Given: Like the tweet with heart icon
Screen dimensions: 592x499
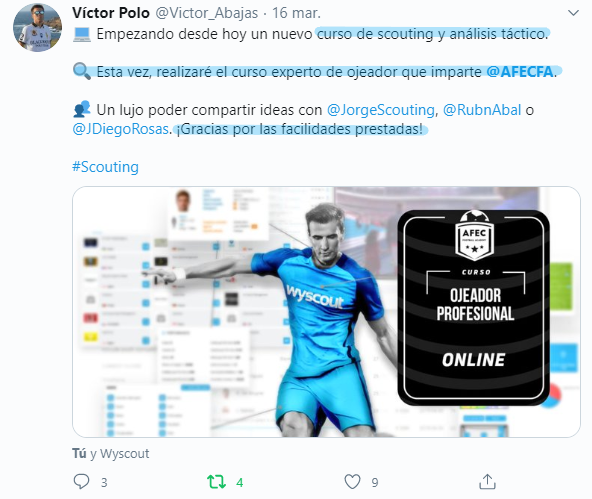Looking at the screenshot, I should (x=352, y=482).
